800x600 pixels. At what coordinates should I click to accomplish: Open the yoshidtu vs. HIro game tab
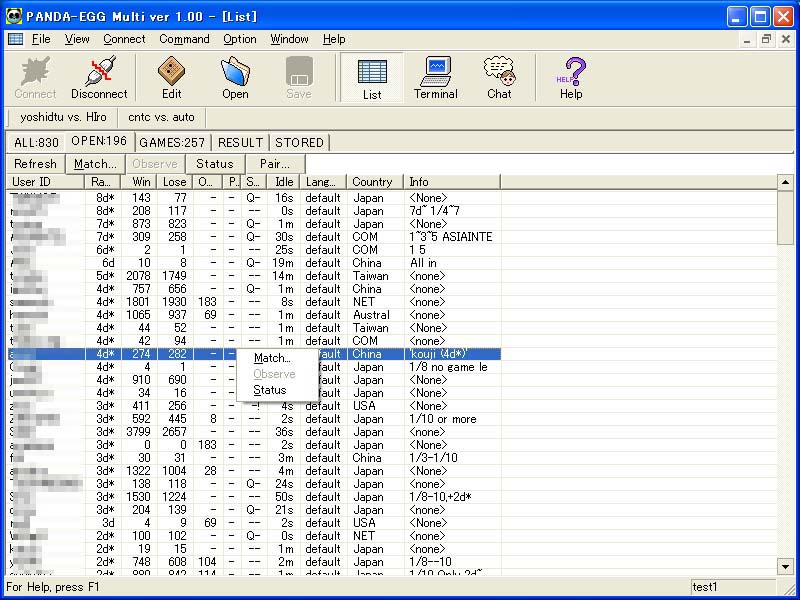pos(62,117)
